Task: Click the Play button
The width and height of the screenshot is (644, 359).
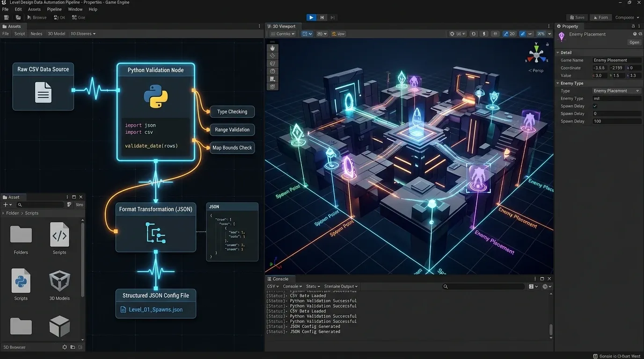Action: [x=311, y=18]
